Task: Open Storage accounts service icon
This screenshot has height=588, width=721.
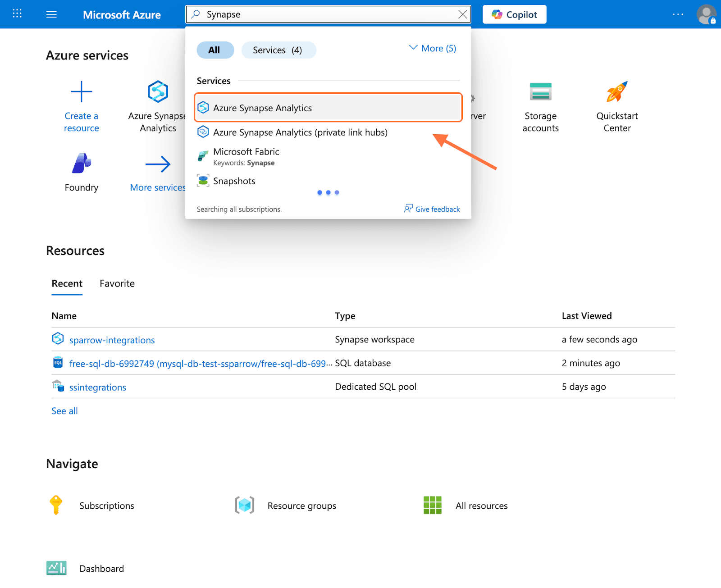Action: (x=540, y=92)
